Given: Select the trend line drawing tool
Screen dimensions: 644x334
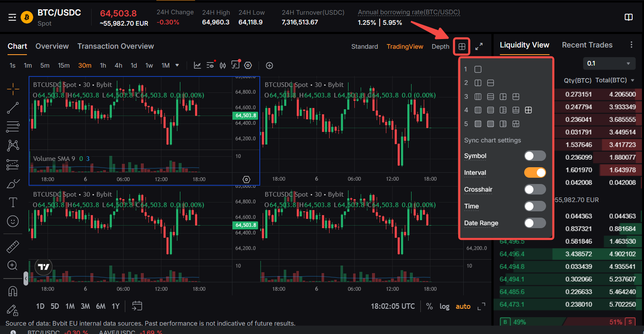Looking at the screenshot, I should 13,108.
